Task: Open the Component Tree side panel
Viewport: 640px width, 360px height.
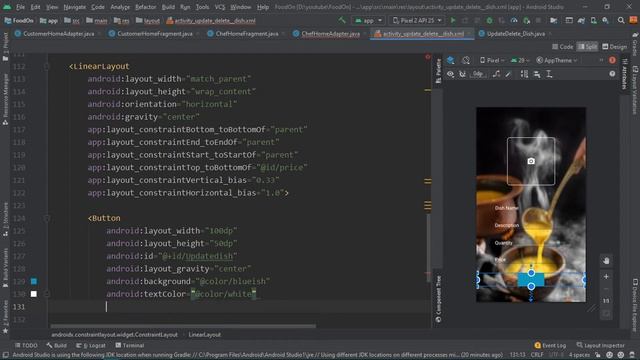Action: click(438, 299)
